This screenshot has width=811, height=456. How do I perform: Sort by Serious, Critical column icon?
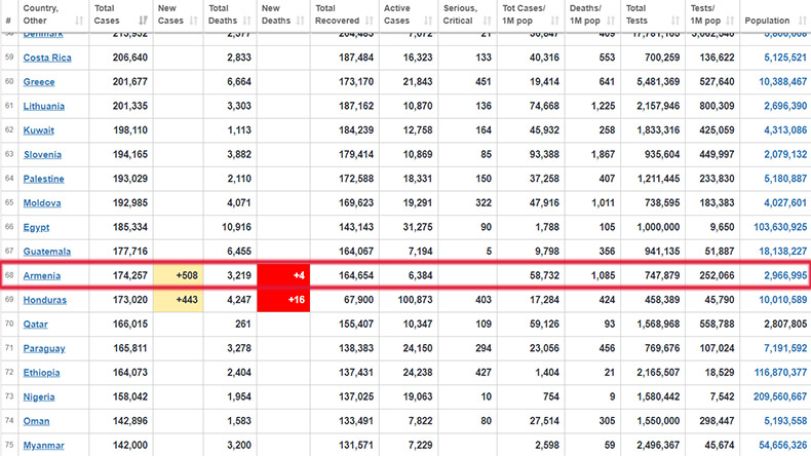(x=487, y=21)
